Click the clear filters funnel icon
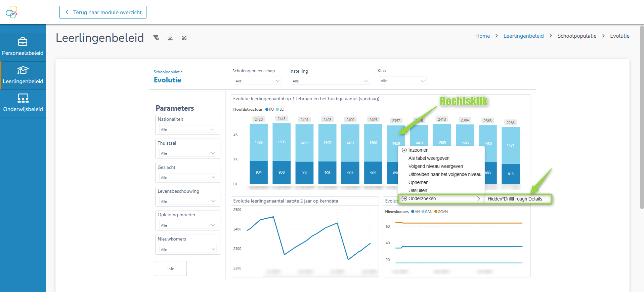644x292 pixels. point(156,38)
